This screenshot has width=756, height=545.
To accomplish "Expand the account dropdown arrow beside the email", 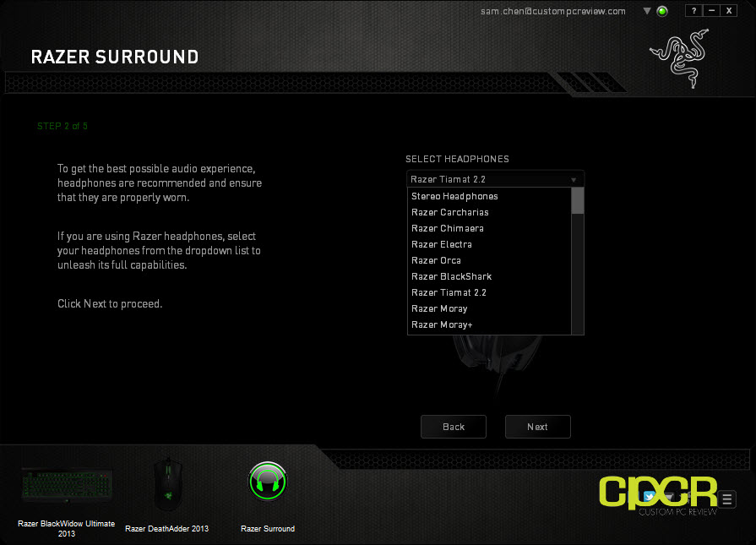I will click(x=647, y=11).
